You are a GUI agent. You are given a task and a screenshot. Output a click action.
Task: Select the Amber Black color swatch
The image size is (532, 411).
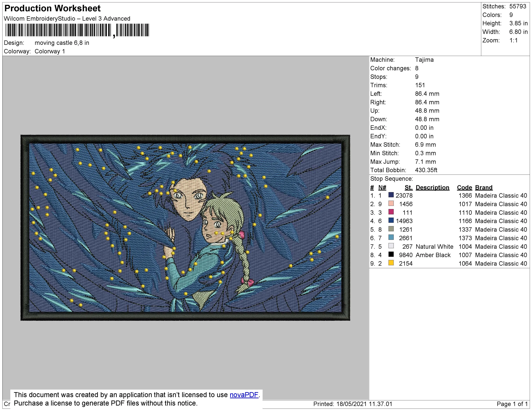tap(391, 254)
